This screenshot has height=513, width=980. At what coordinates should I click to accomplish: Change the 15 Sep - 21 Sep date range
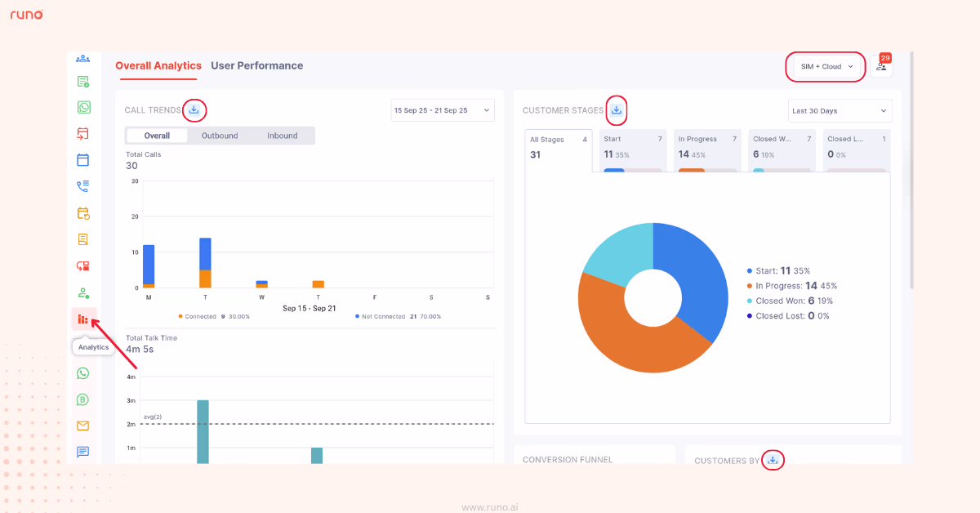[x=442, y=109]
